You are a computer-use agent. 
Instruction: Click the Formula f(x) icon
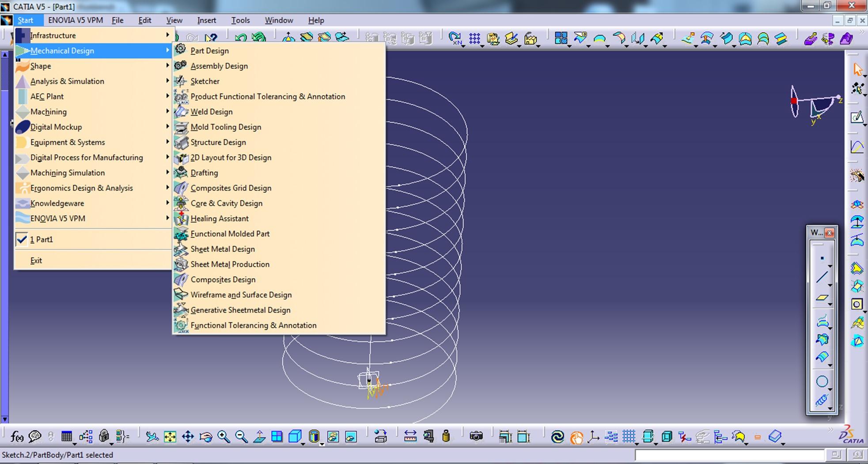[17, 437]
